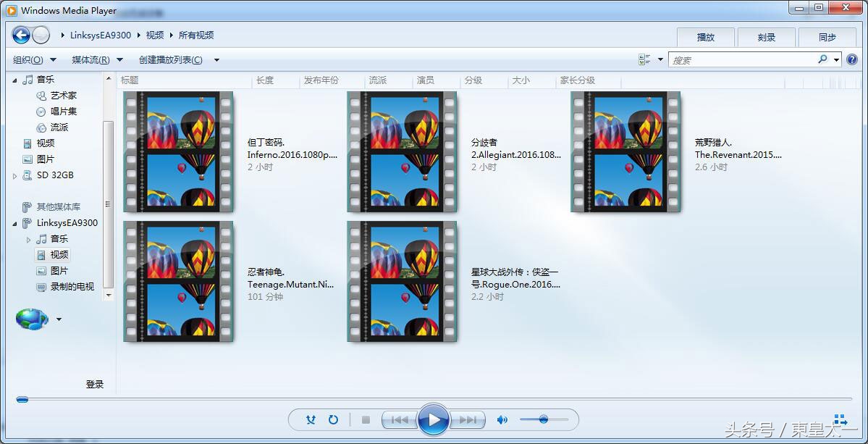This screenshot has height=444, width=868.
Task: Expand 音乐 under LinksysEA9300
Action: tap(29, 238)
